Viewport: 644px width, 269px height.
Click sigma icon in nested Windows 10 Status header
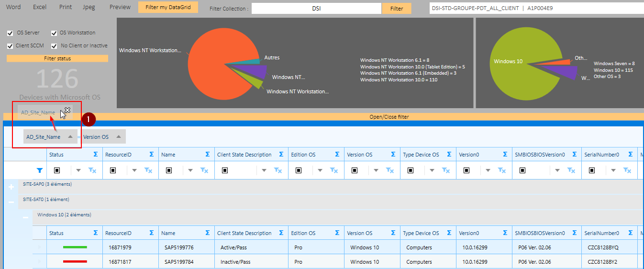pyautogui.click(x=96, y=233)
